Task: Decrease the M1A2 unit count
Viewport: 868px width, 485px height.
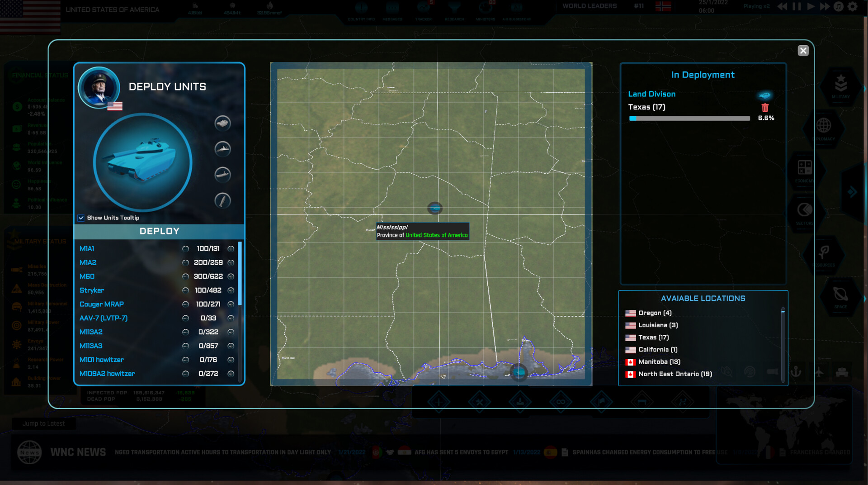Action: pos(185,263)
